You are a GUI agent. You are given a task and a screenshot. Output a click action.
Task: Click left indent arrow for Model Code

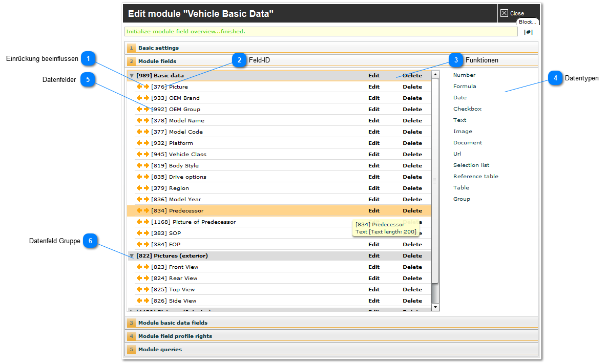point(139,132)
